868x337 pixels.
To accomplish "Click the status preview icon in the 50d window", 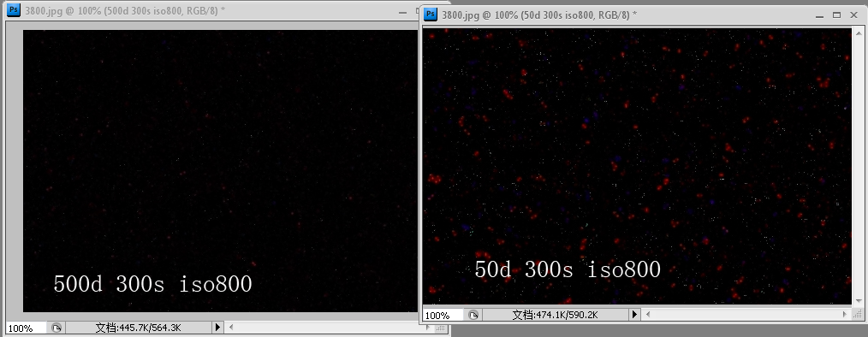I will point(473,315).
